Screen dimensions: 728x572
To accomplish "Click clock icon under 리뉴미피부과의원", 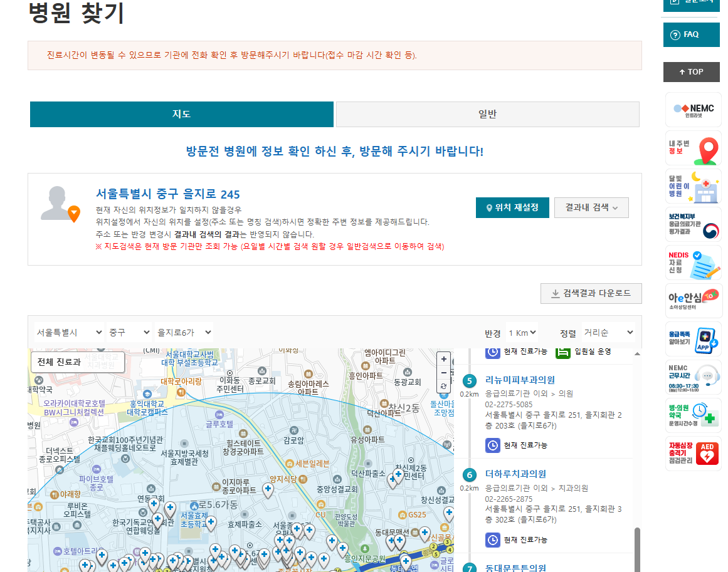I will (x=493, y=445).
